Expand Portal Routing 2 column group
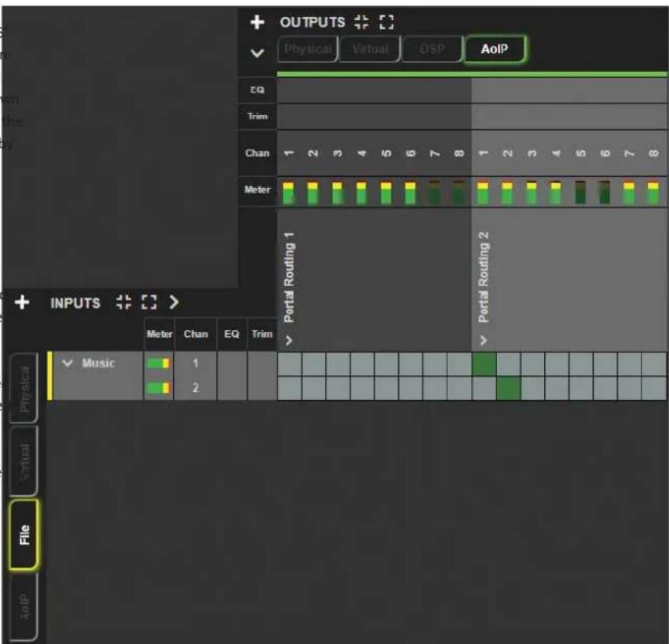Image resolution: width=669 pixels, height=644 pixels. (483, 340)
